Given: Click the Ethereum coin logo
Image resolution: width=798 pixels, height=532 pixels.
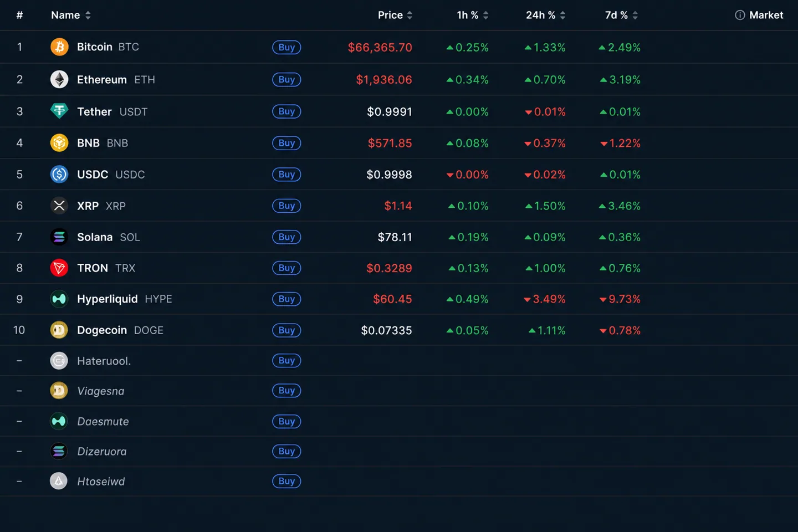Looking at the screenshot, I should tap(59, 79).
